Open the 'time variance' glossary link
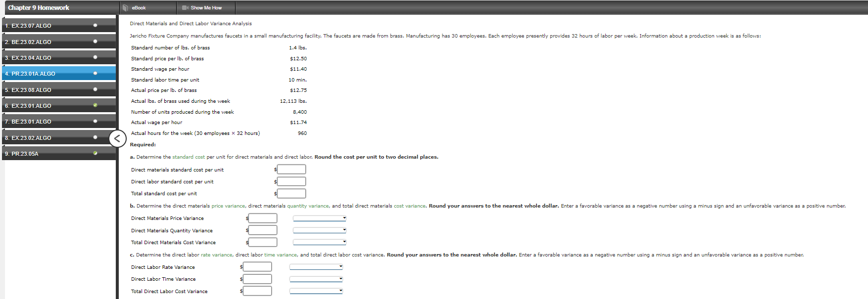 pyautogui.click(x=280, y=255)
